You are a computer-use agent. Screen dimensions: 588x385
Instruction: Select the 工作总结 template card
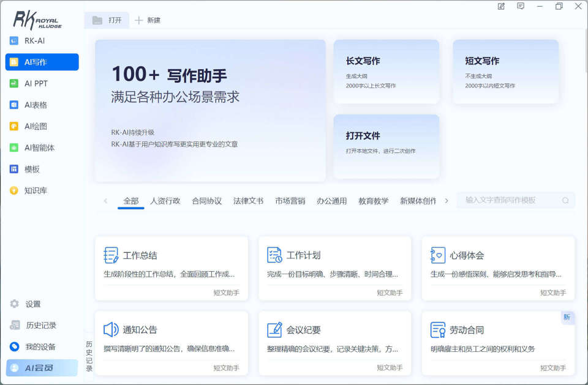click(x=171, y=268)
